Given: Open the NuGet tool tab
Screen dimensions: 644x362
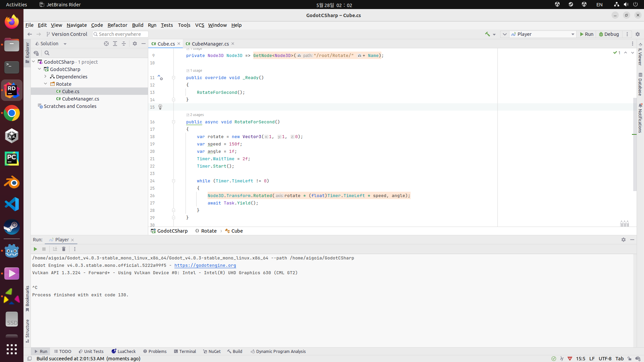Looking at the screenshot, I should point(212,351).
